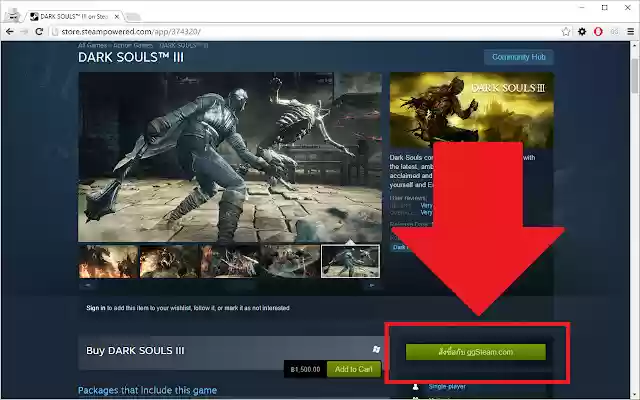Close the Chrome window
Viewport: 640px width, 400px height.
point(628,8)
